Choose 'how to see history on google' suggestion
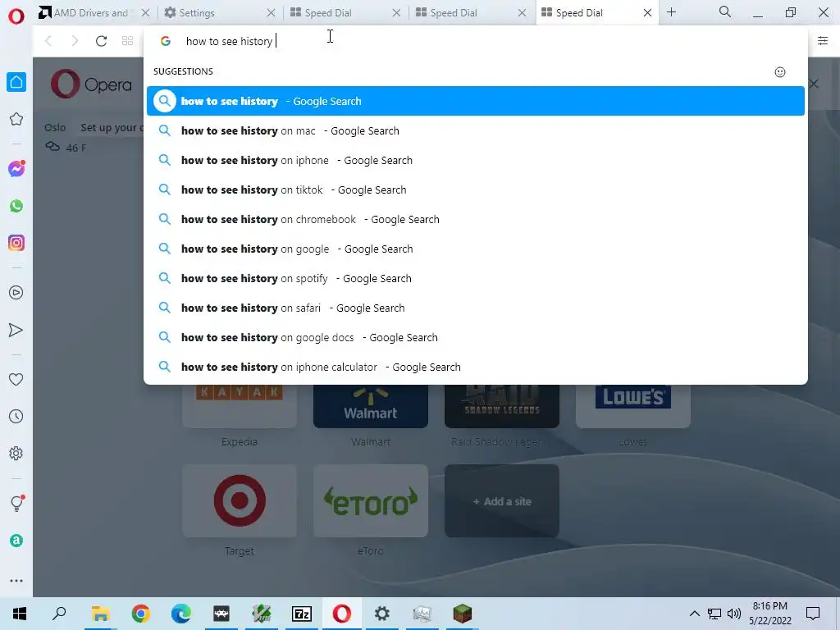 [x=476, y=249]
